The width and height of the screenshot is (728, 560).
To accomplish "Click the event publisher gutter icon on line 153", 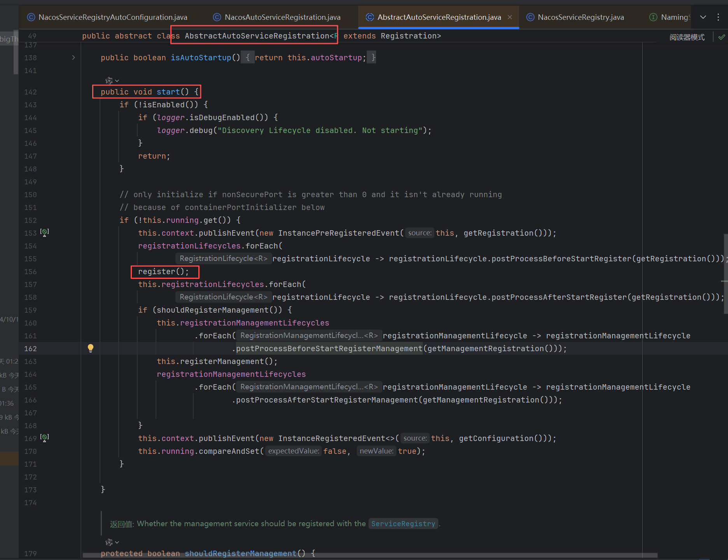I will pos(45,233).
